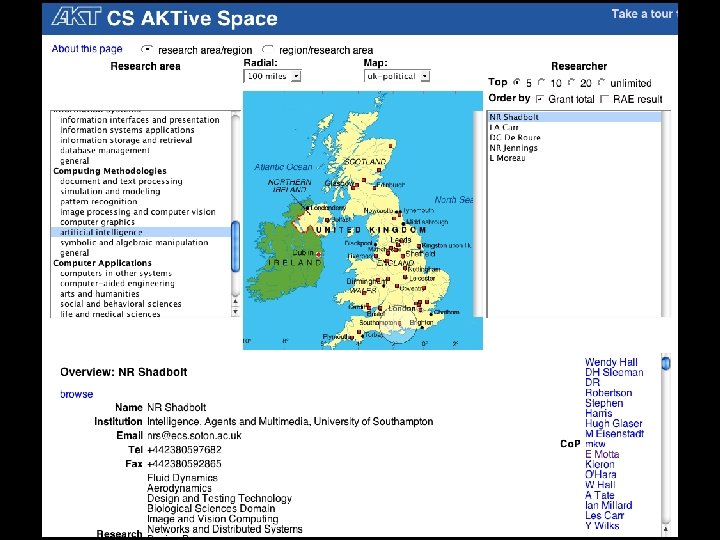Click the AKT logo in header
Viewport: 720px width, 540px height.
pyautogui.click(x=76, y=17)
